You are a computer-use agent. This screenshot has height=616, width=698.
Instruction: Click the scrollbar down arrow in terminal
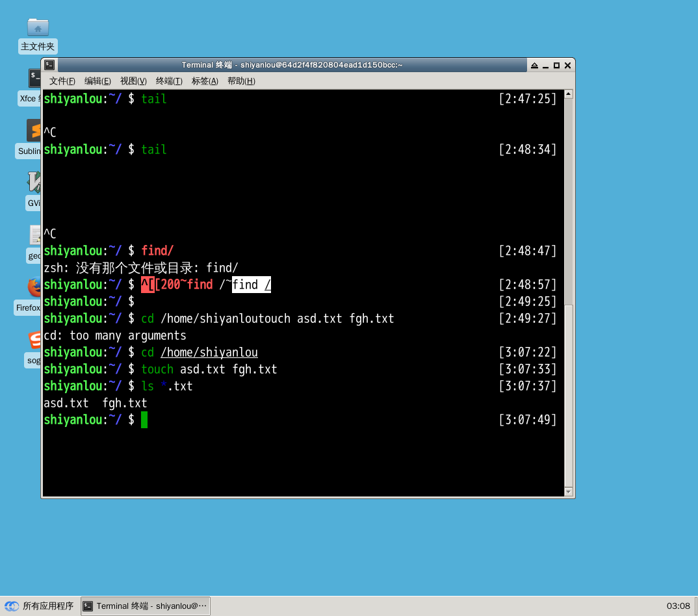coord(569,492)
